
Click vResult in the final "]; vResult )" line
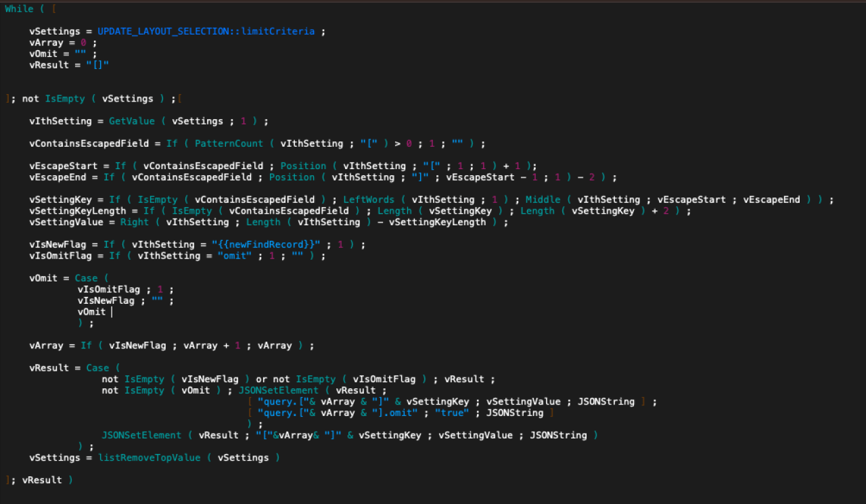tap(42, 480)
